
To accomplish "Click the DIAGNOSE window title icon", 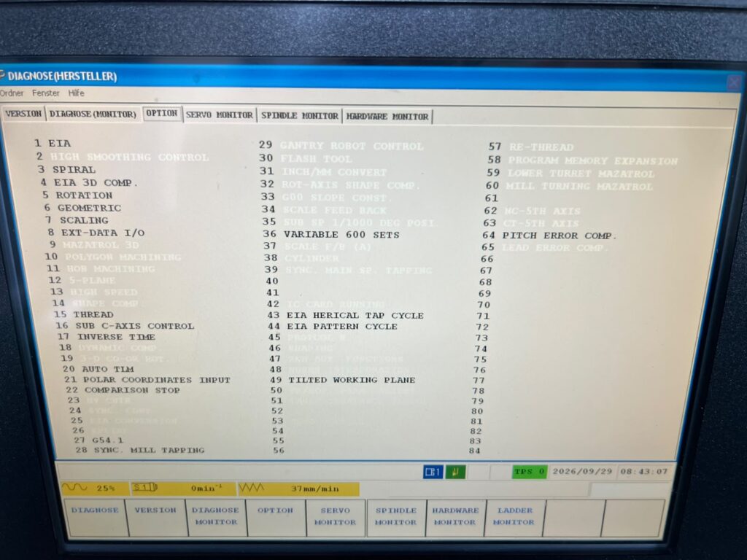I will click(x=2, y=75).
